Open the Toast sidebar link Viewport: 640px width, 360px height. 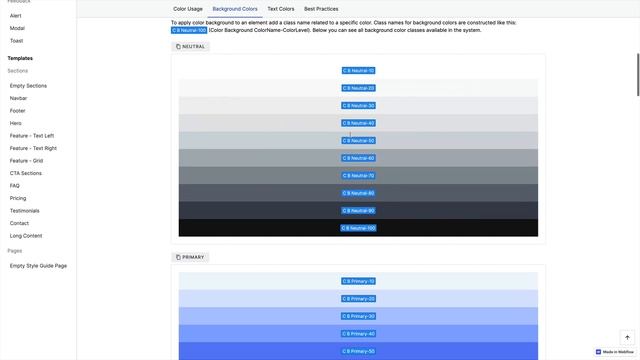(16, 41)
